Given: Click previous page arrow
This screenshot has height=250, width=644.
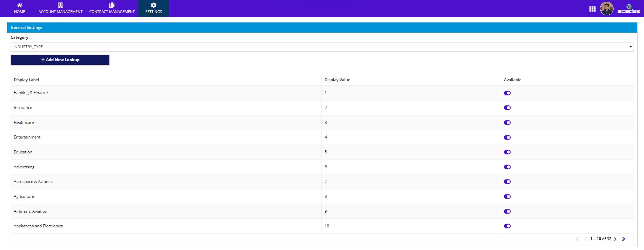Looking at the screenshot, I should point(586,239).
